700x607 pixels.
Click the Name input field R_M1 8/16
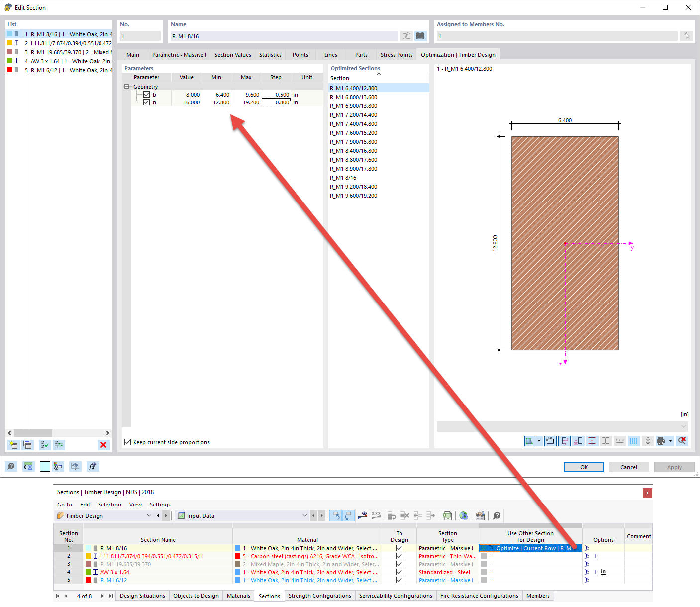tap(284, 36)
